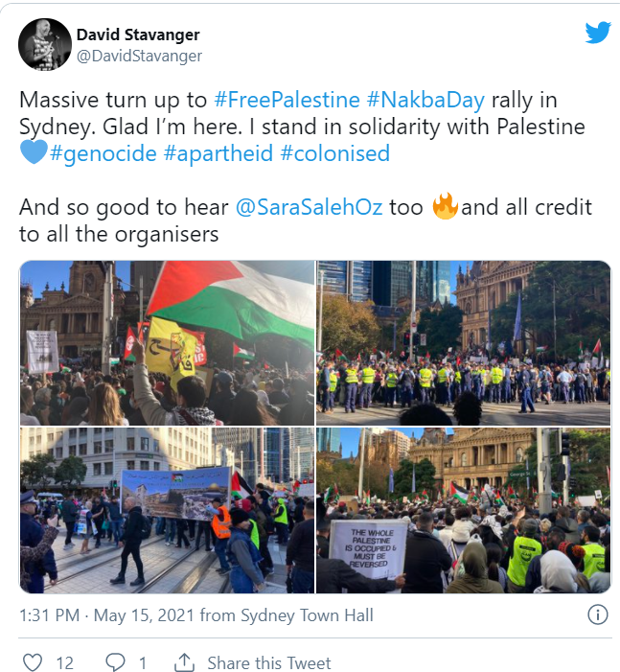
Task: Open replies via the speech bubble icon
Action: [x=115, y=662]
